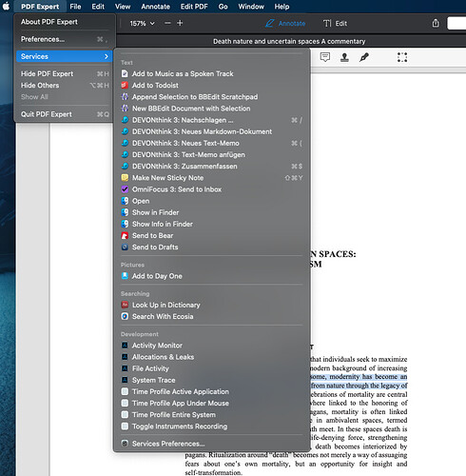466x476 pixels.
Task: Choose Search With Ecosia
Action: coord(212,317)
